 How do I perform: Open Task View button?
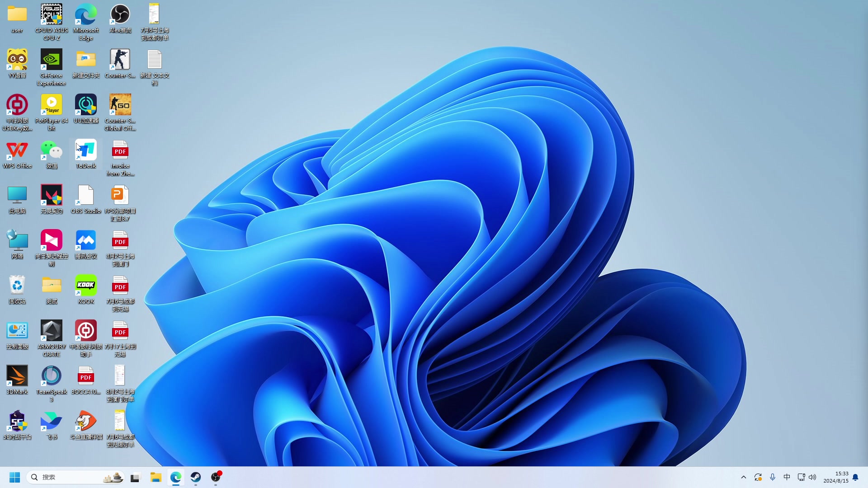[x=135, y=477]
